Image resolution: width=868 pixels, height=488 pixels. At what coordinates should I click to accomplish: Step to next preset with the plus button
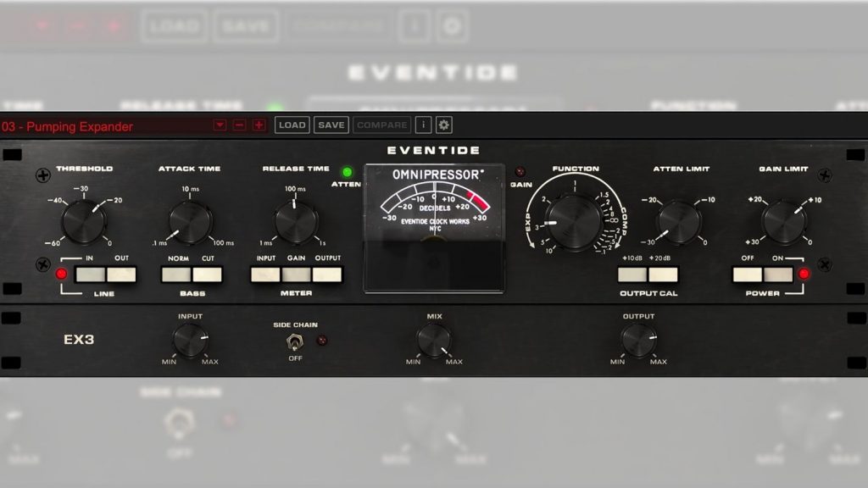(x=259, y=125)
